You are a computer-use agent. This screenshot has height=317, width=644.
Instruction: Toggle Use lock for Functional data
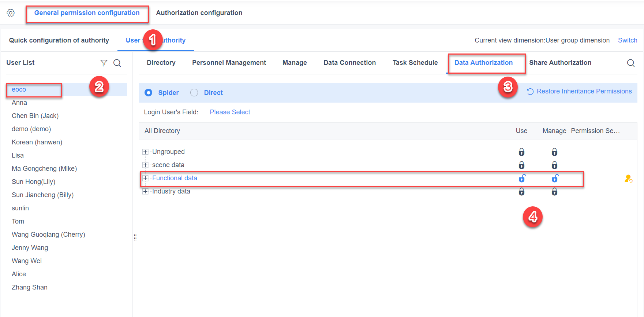point(522,178)
